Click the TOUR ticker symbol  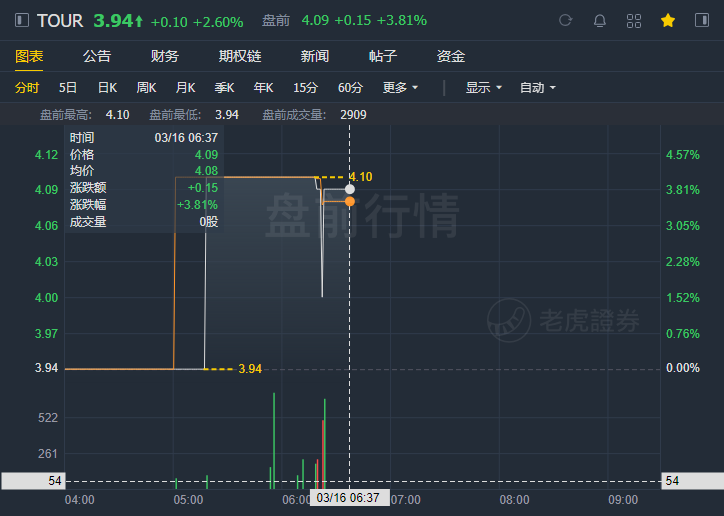[x=60, y=21]
